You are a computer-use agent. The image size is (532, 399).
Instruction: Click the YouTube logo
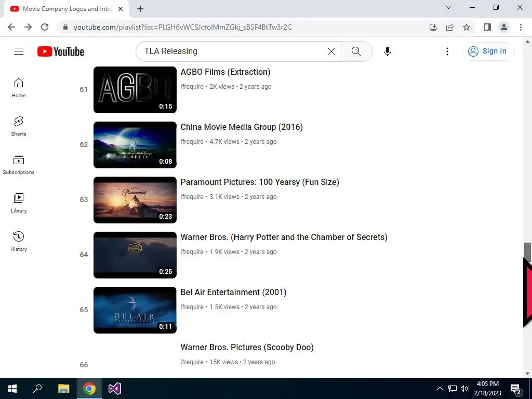tap(61, 51)
